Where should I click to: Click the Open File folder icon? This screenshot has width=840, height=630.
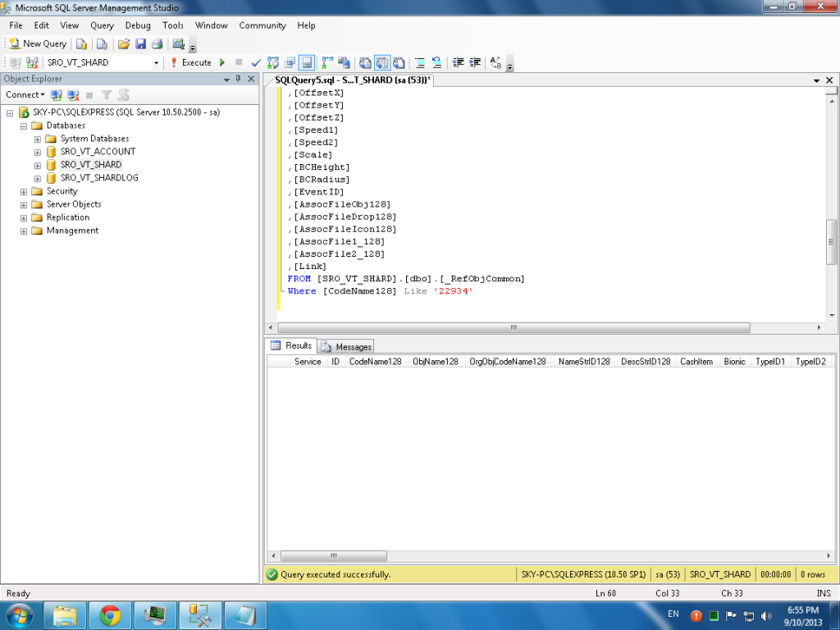124,44
